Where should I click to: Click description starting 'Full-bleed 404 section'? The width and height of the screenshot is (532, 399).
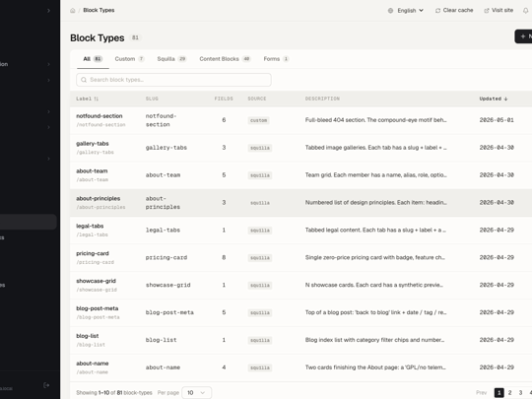(x=375, y=120)
